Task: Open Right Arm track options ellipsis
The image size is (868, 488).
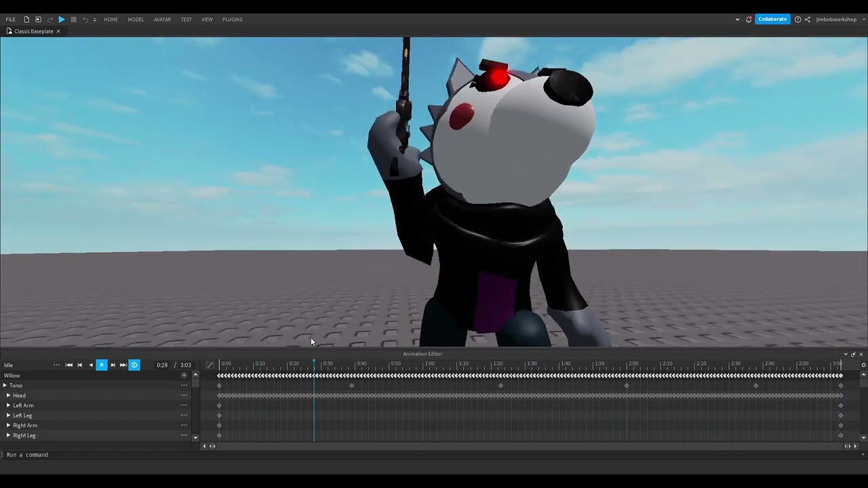Action: (184, 426)
